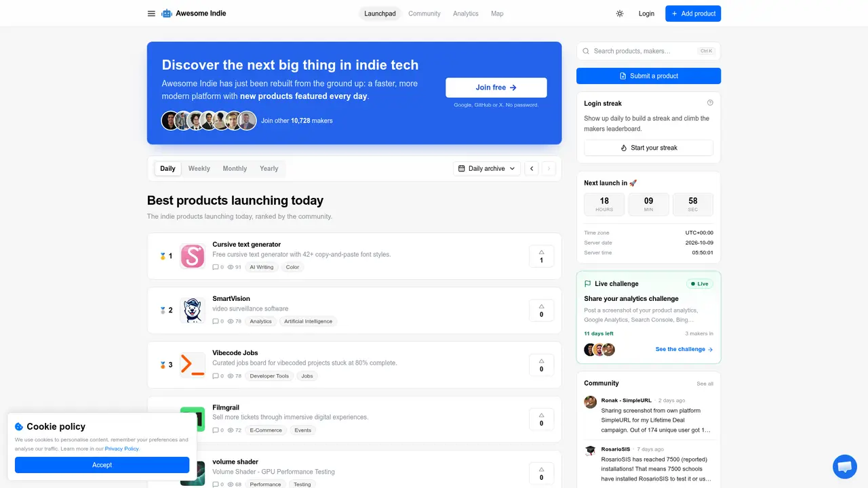Click the Awesome Indie robot logo
This screenshot has width=868, height=488.
click(x=167, y=14)
